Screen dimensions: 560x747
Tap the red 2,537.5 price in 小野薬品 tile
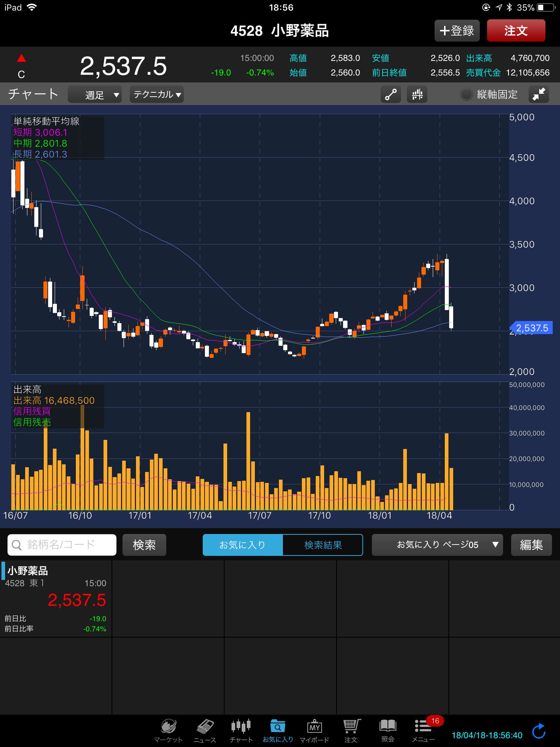(77, 600)
